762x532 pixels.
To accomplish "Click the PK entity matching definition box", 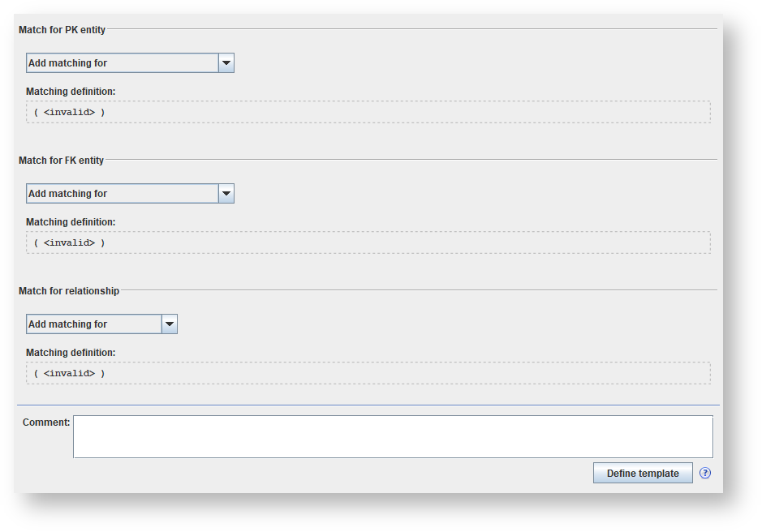I will 368,112.
